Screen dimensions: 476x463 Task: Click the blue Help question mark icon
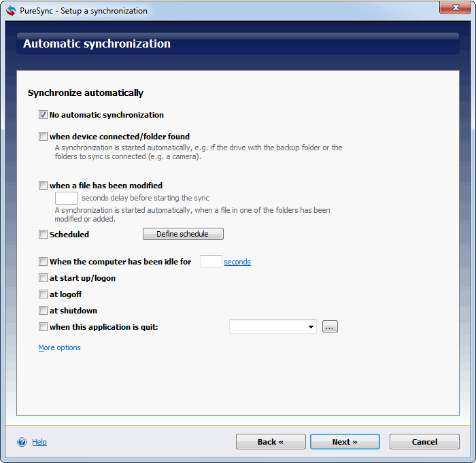coord(22,442)
